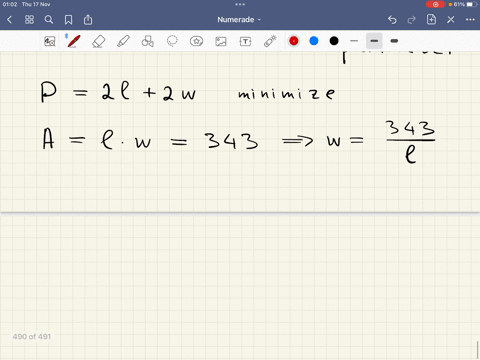Screen dimensions: 480x360
Task: Close the editing toolbar with X
Action: click(x=451, y=20)
